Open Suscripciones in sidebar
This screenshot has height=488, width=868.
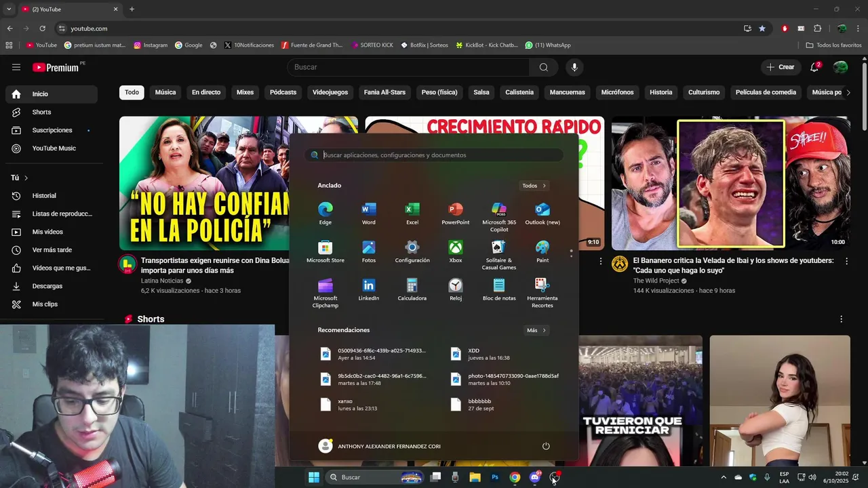click(52, 130)
